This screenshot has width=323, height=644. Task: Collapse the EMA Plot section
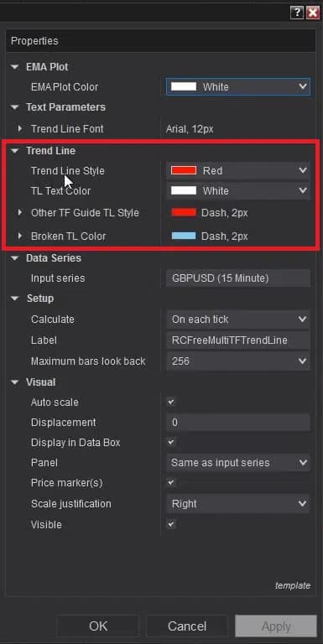pos(15,67)
